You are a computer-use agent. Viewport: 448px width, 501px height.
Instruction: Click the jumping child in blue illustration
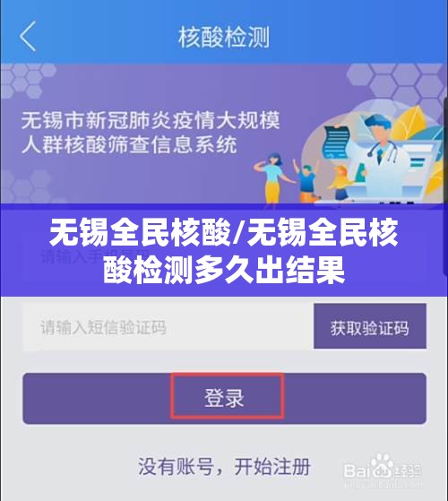point(306,180)
